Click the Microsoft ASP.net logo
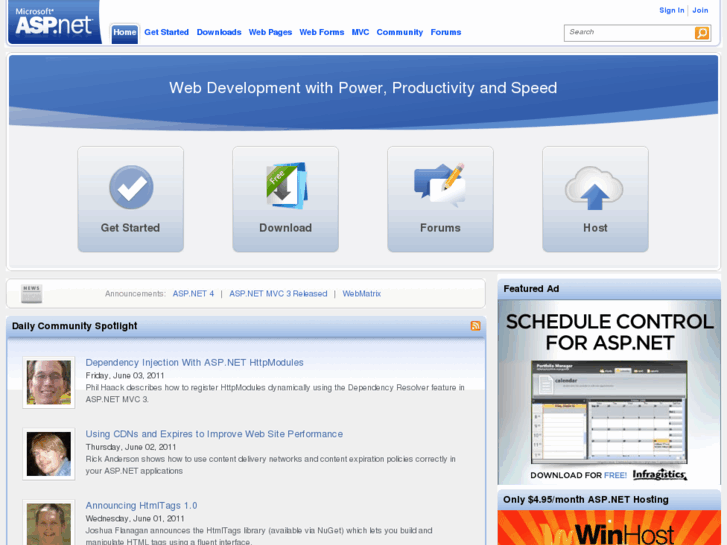Screen dimensions: 727x545 55,22
